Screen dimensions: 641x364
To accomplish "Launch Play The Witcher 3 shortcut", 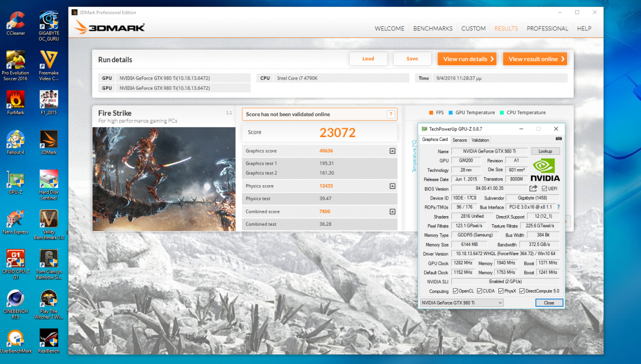I will [49, 304].
